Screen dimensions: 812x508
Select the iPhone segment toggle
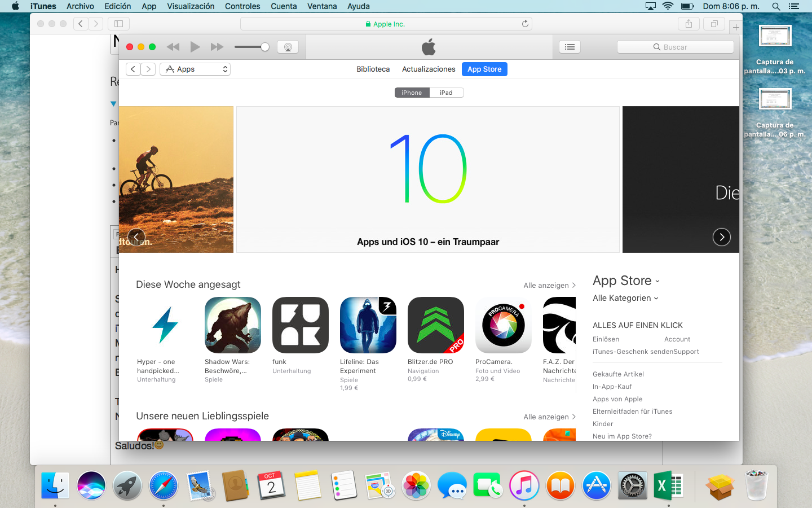coord(412,93)
